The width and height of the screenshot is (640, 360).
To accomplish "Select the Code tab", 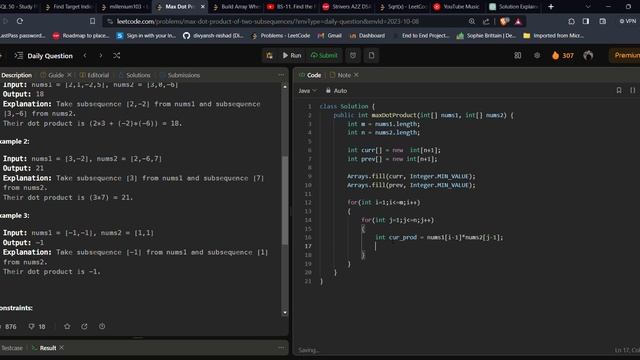I will (x=310, y=75).
